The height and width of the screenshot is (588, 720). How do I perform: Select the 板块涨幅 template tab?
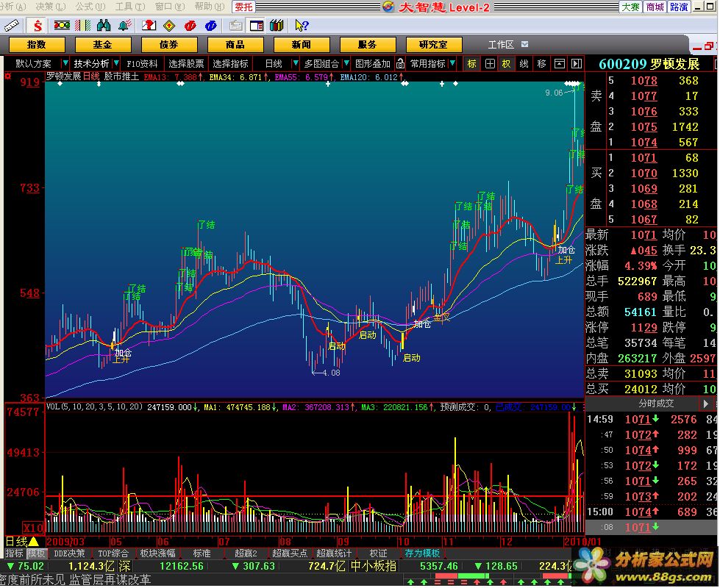tap(157, 553)
